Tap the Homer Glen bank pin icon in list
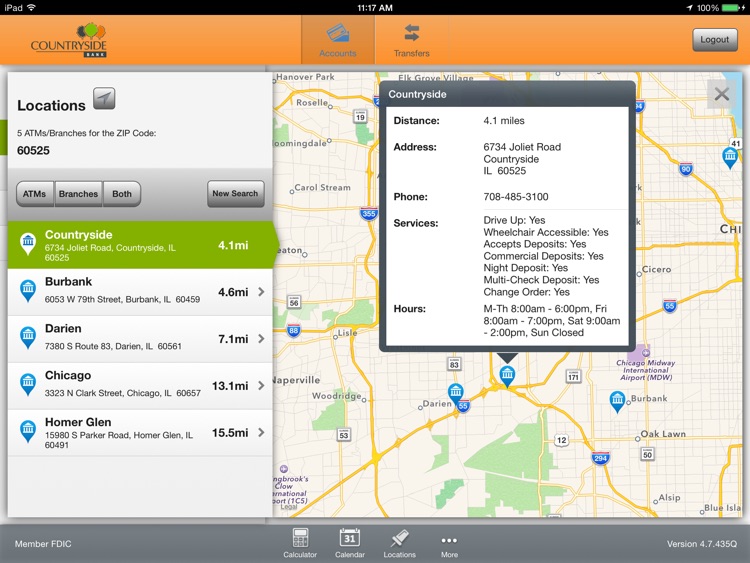This screenshot has width=750, height=563. 28,431
